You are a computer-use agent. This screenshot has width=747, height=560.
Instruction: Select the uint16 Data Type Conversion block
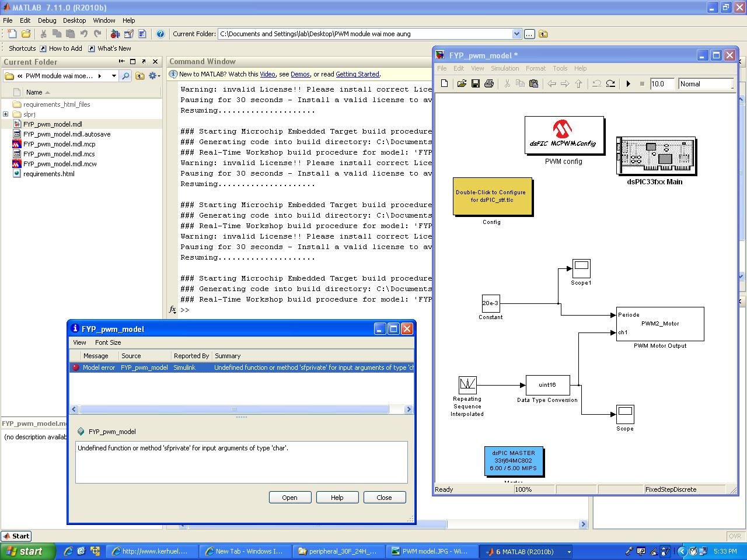pyautogui.click(x=547, y=385)
